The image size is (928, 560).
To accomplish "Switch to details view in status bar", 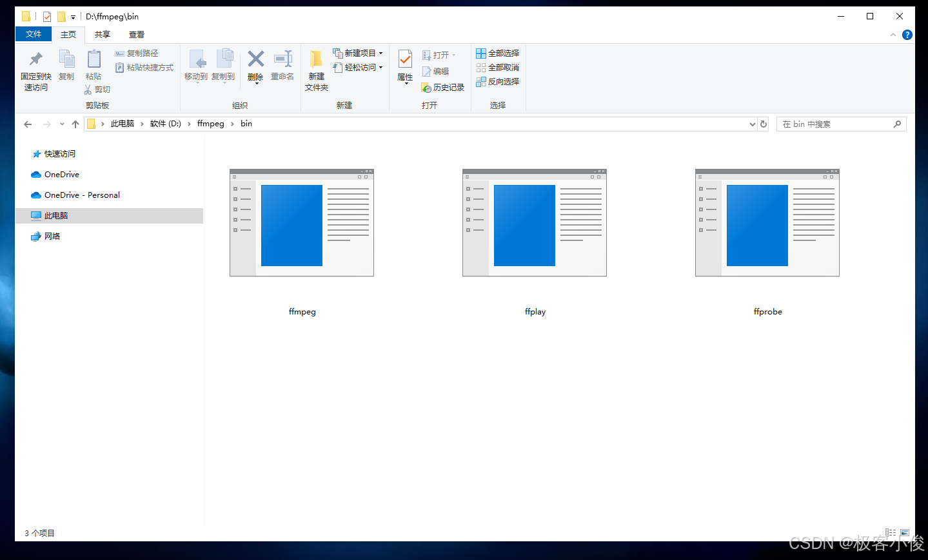I will 891,533.
